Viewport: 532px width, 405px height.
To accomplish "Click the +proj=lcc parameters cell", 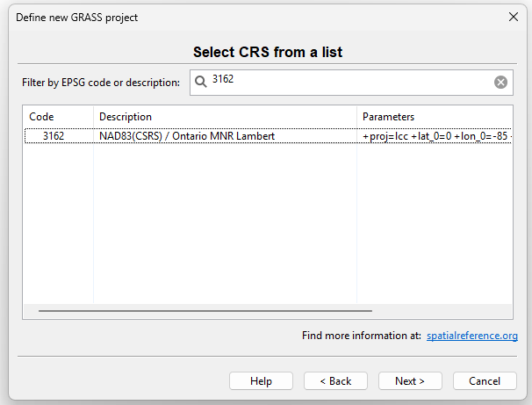I will pyautogui.click(x=435, y=136).
